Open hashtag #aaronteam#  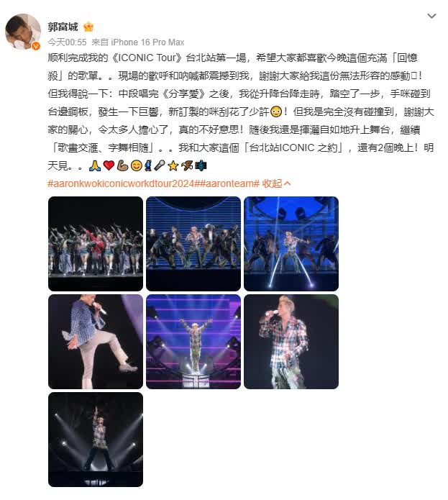click(229, 183)
